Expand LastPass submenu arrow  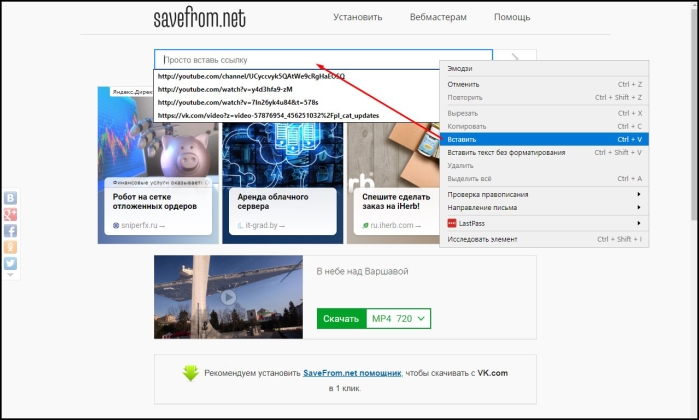(x=639, y=223)
